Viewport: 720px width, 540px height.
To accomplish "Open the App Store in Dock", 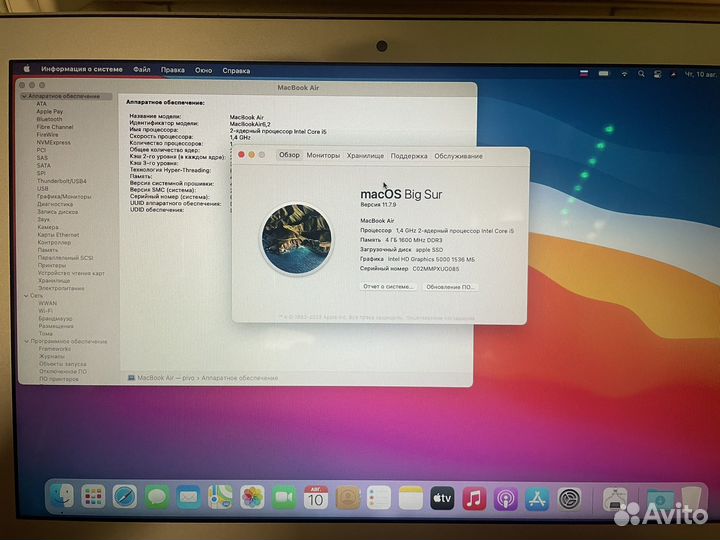I will [538, 499].
